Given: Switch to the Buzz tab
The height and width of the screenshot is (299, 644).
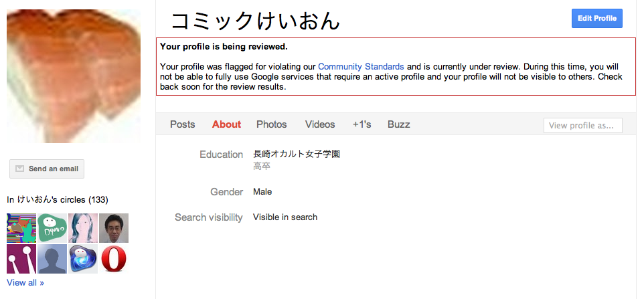Looking at the screenshot, I should pyautogui.click(x=399, y=124).
